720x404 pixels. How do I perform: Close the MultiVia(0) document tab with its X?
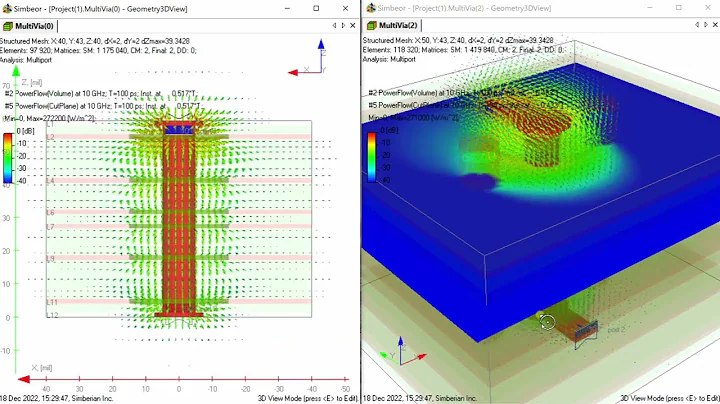click(353, 26)
